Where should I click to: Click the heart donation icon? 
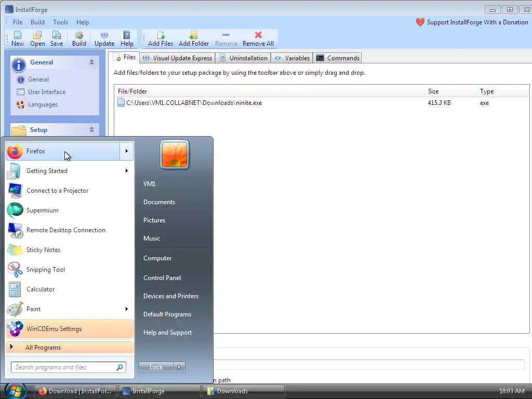420,22
